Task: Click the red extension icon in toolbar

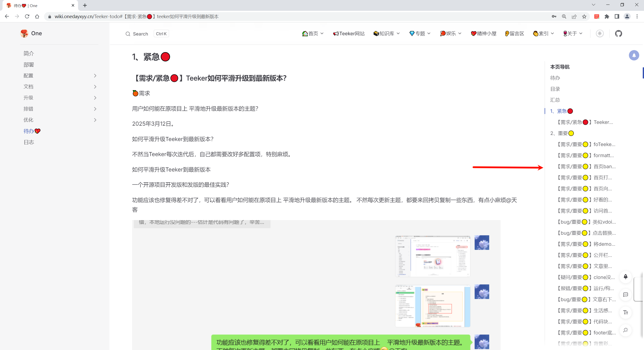Action: coord(596,16)
